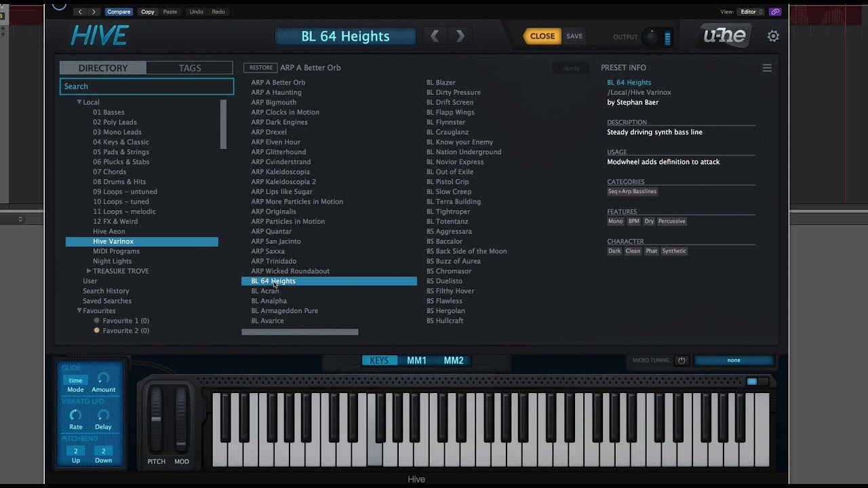Click the u-he logo

[x=724, y=35]
